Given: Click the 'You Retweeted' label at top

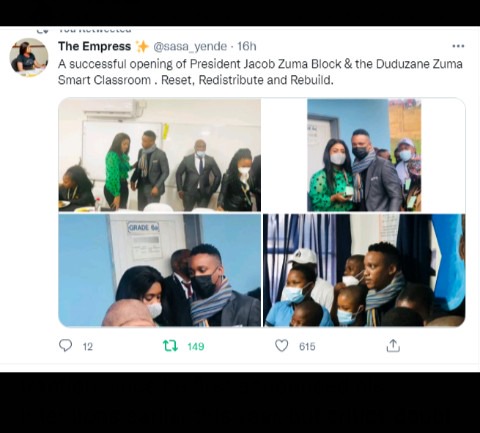Looking at the screenshot, I should [x=95, y=30].
